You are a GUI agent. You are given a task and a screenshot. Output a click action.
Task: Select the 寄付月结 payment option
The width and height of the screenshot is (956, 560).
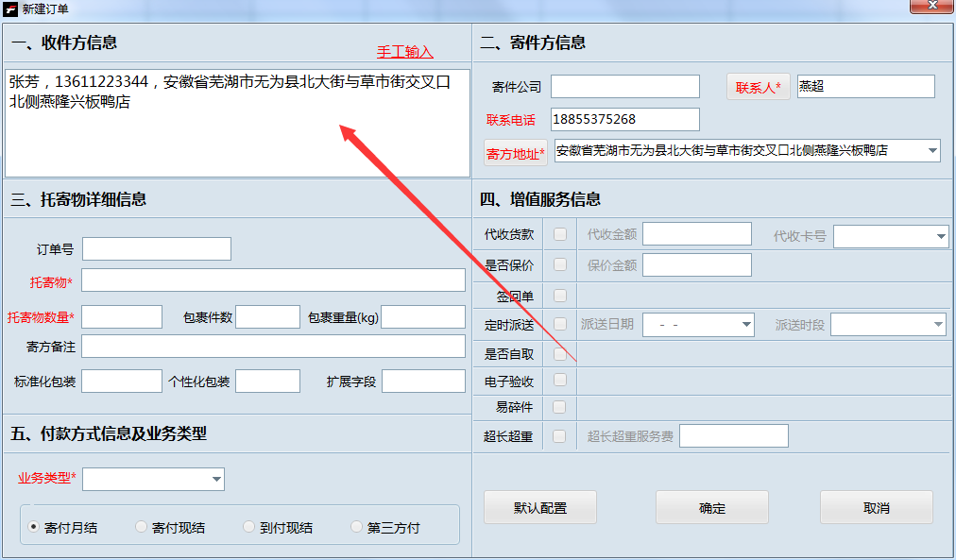point(35,526)
